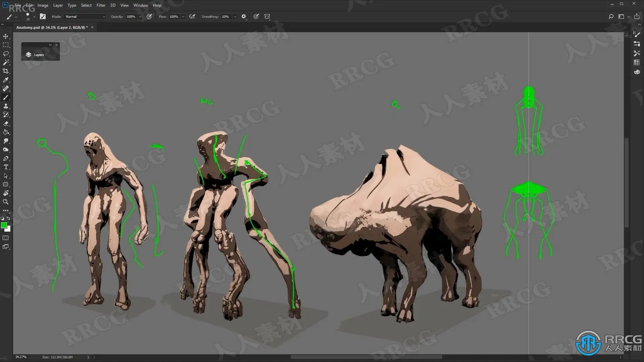The image size is (644, 362).
Task: Select the Clone Stamp tool
Action: point(6,106)
